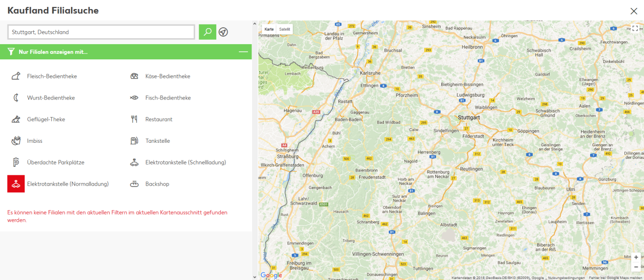
Task: Click the Restaurant fork and knife icon
Action: click(134, 119)
